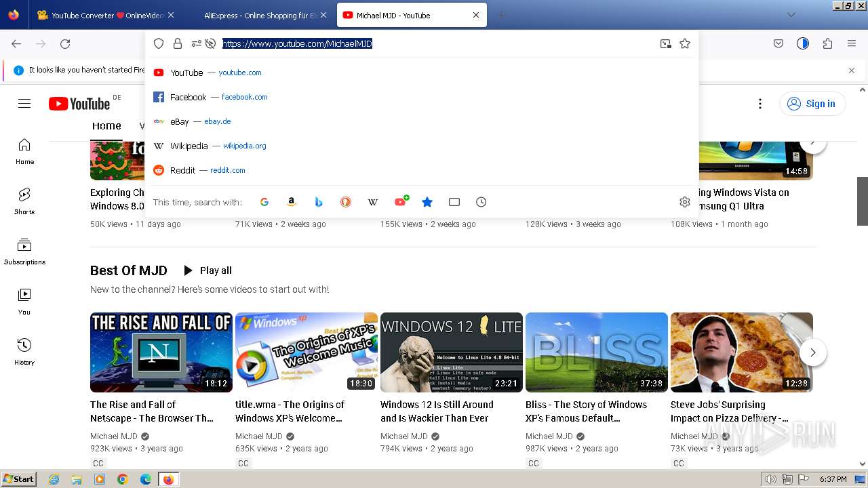Screen dimensions: 868x488
Task: Choose Reddit suggestion reddit.com
Action: (x=422, y=170)
